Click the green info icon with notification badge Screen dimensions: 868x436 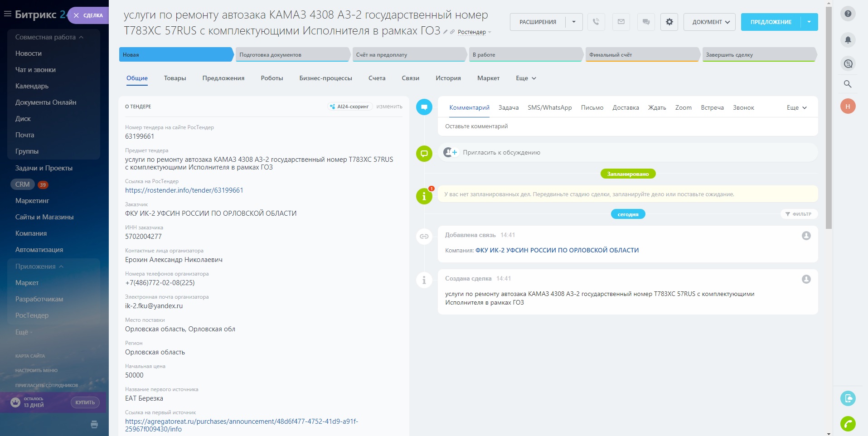coord(424,196)
